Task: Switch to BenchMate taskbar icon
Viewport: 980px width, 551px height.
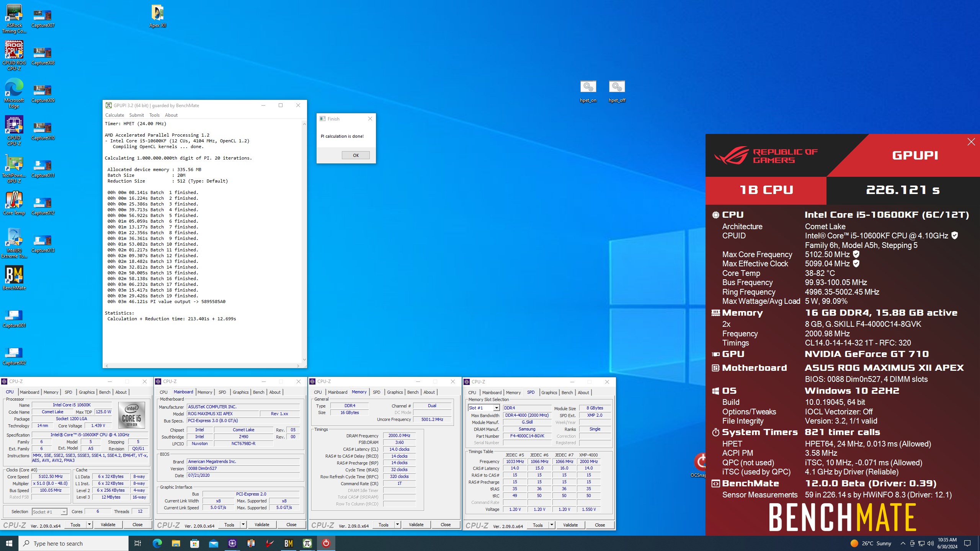Action: [288, 543]
